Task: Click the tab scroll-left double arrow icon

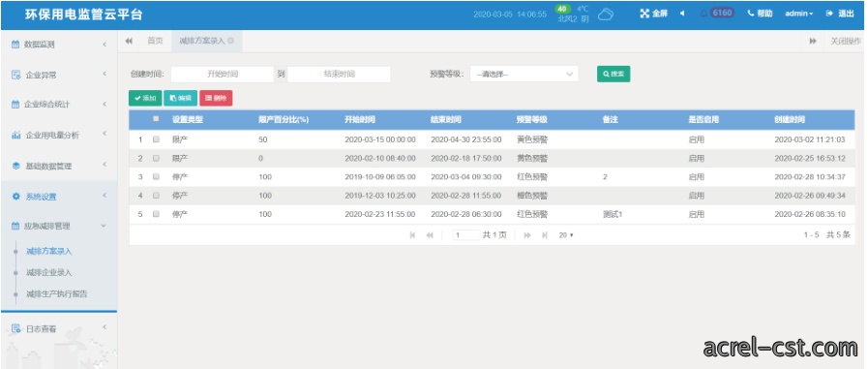Action: click(x=129, y=41)
